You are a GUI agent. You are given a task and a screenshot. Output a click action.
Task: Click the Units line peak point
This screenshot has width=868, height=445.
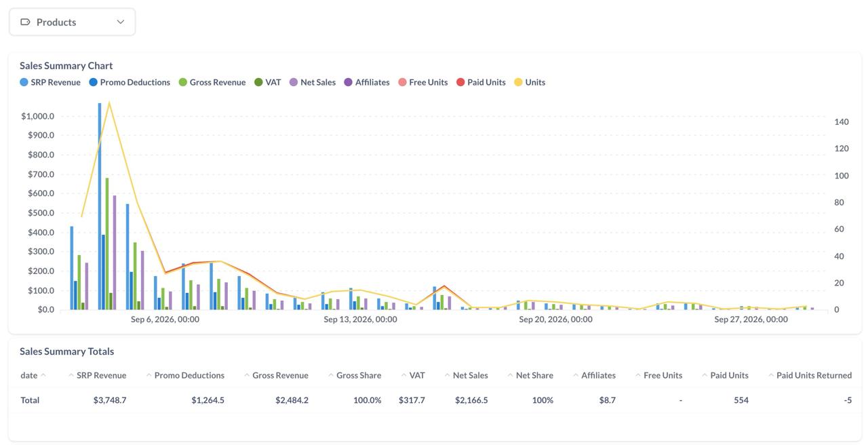109,102
